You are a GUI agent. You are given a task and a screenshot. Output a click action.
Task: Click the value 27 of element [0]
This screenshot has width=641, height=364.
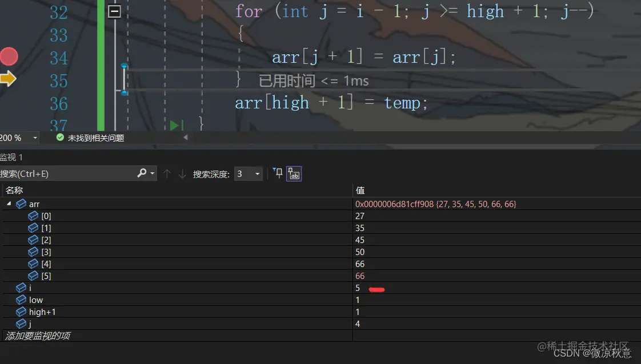(x=360, y=216)
